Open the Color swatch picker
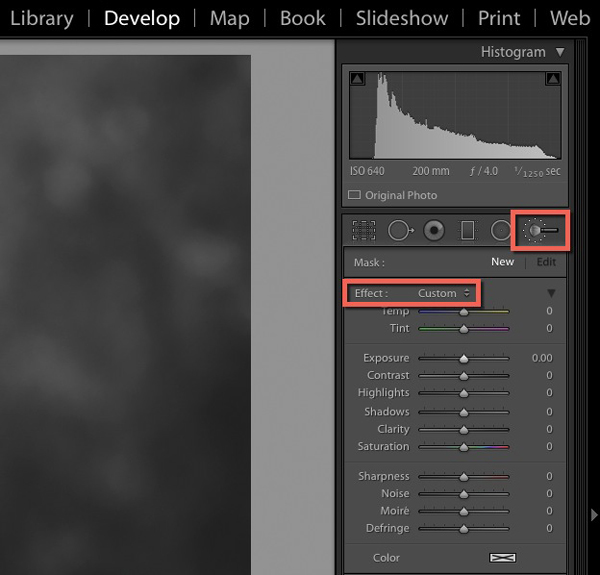This screenshot has width=600, height=575. pyautogui.click(x=502, y=558)
